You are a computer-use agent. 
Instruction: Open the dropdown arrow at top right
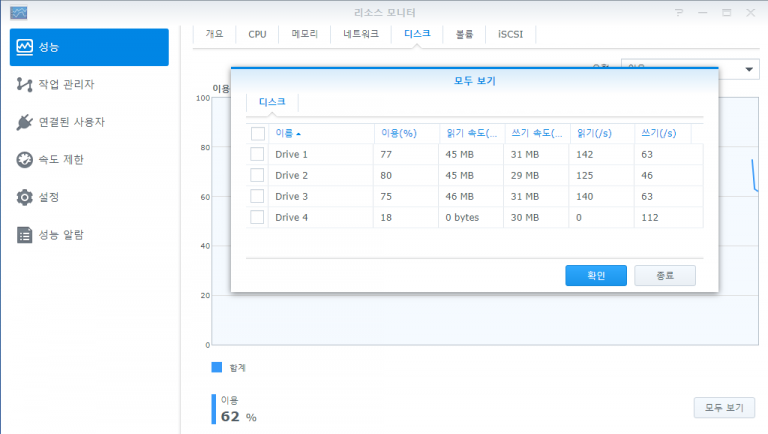749,70
